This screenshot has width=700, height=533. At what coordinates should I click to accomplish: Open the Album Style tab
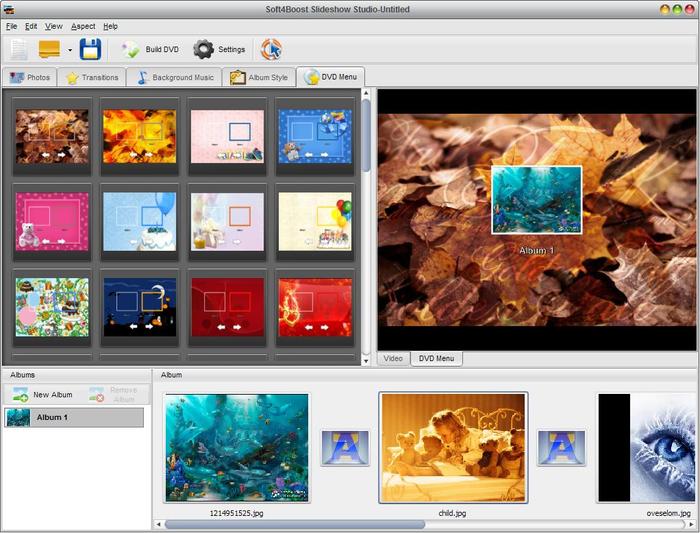258,77
